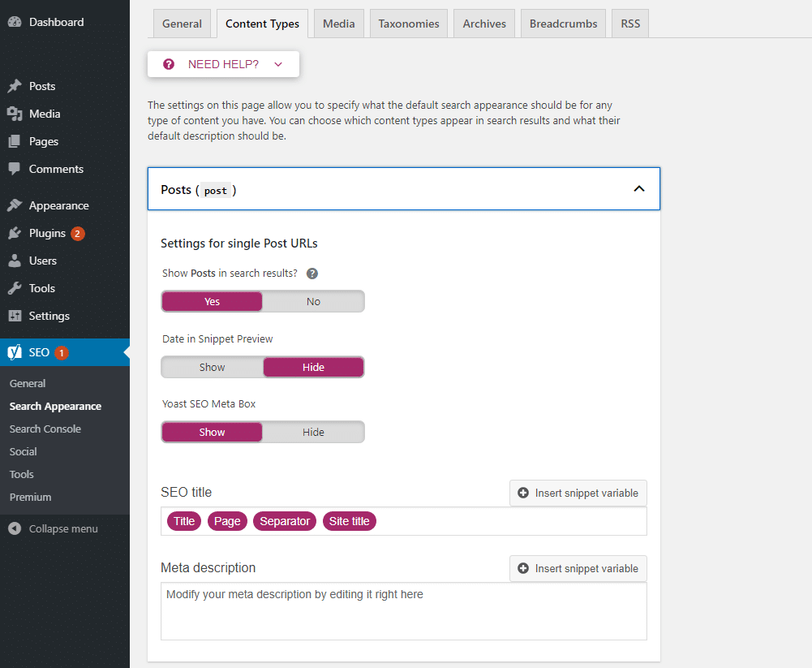Click the Separator snippet variable tag

pos(285,521)
